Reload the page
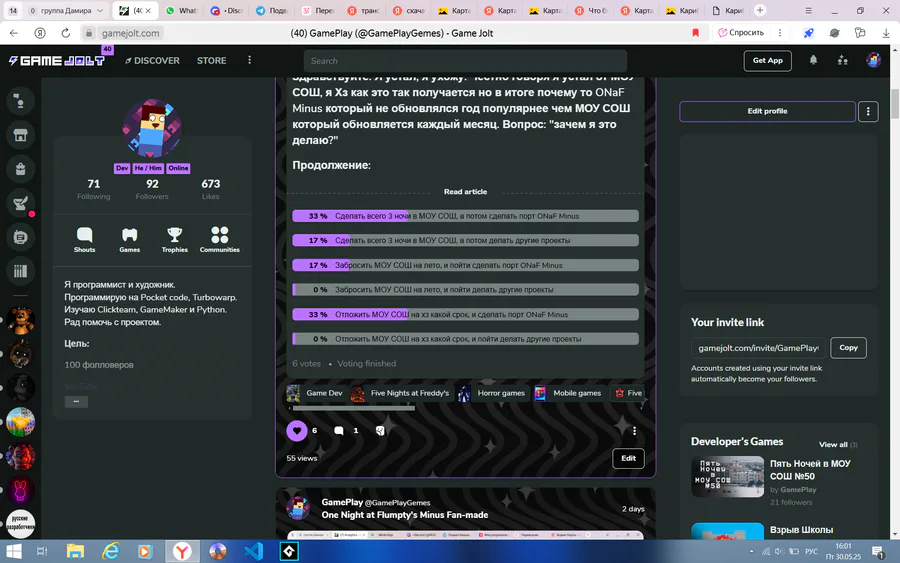The height and width of the screenshot is (563, 900). pyautogui.click(x=65, y=33)
